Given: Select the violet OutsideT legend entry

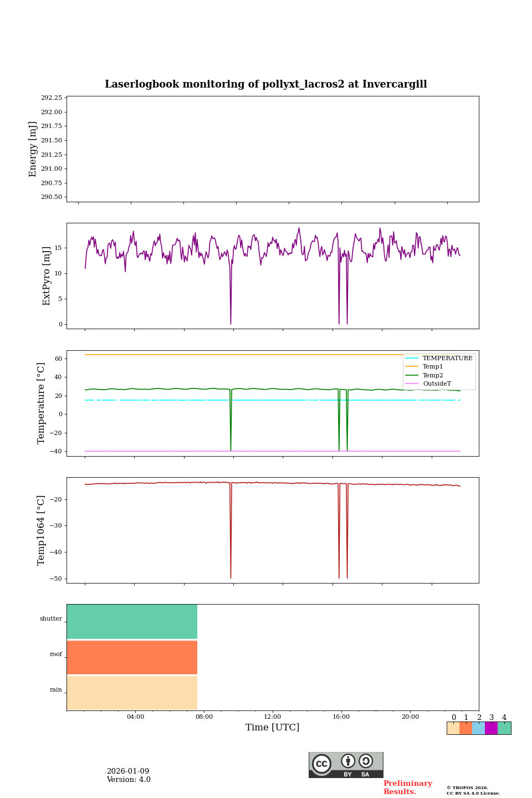Looking at the screenshot, I should (x=437, y=384).
